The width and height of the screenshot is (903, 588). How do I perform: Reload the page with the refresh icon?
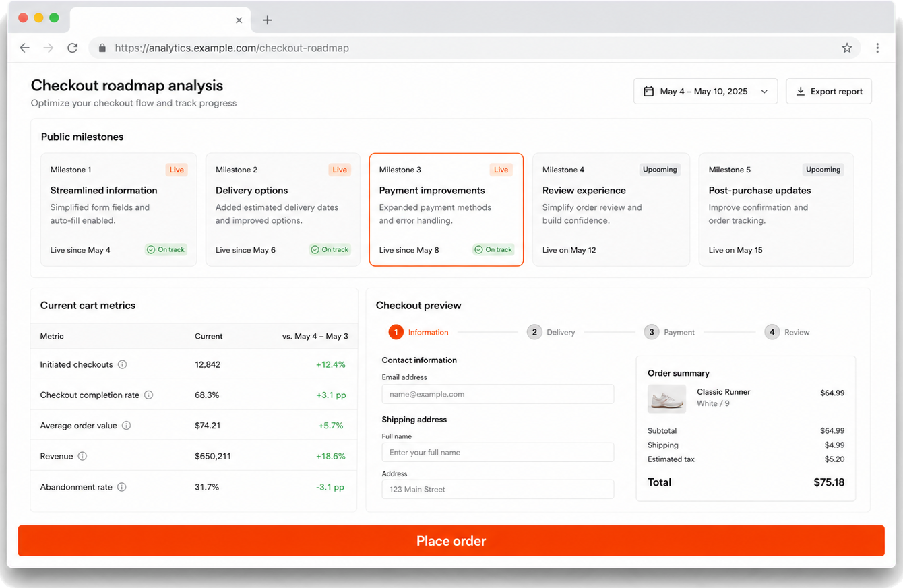click(73, 48)
